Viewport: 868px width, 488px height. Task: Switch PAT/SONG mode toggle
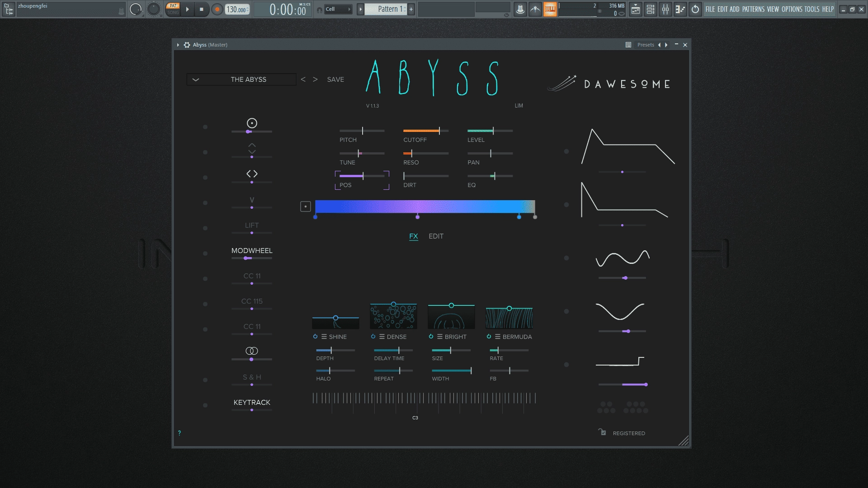point(173,9)
